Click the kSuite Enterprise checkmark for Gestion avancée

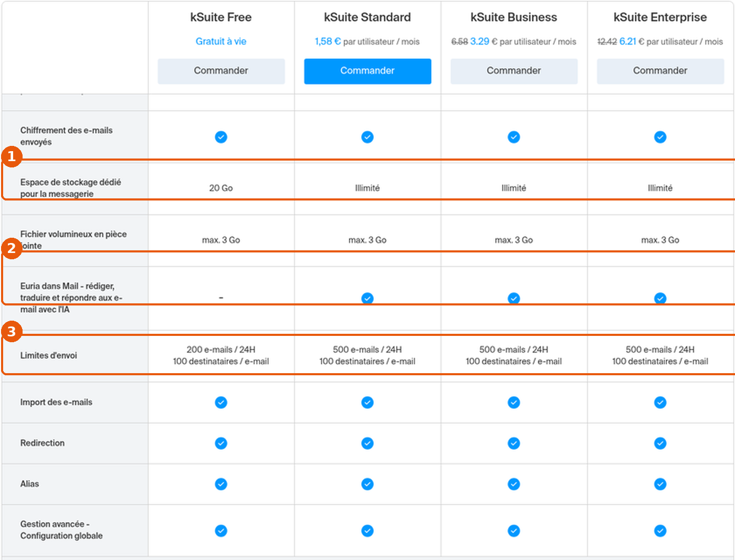660,531
